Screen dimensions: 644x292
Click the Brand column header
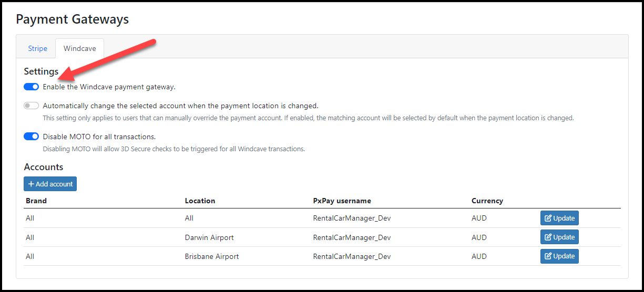point(36,201)
